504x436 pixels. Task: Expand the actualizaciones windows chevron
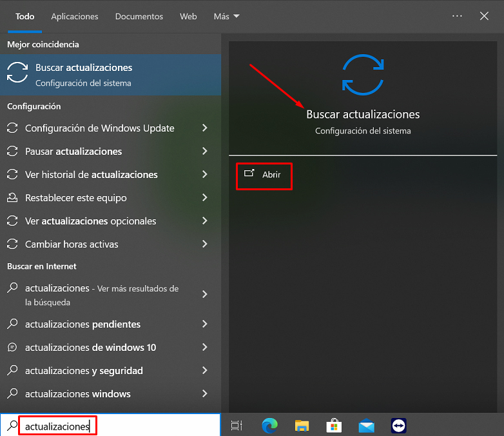pyautogui.click(x=205, y=393)
